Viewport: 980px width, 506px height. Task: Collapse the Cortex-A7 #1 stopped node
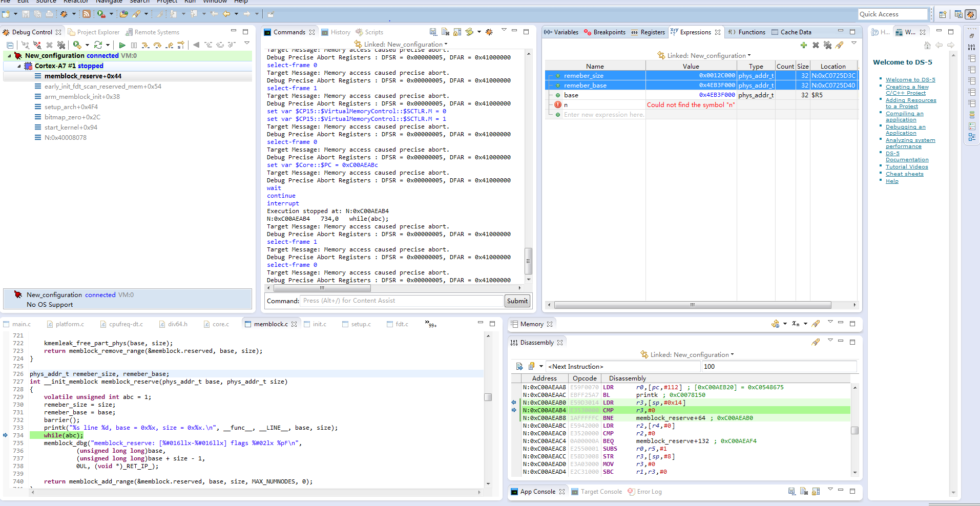pyautogui.click(x=19, y=66)
